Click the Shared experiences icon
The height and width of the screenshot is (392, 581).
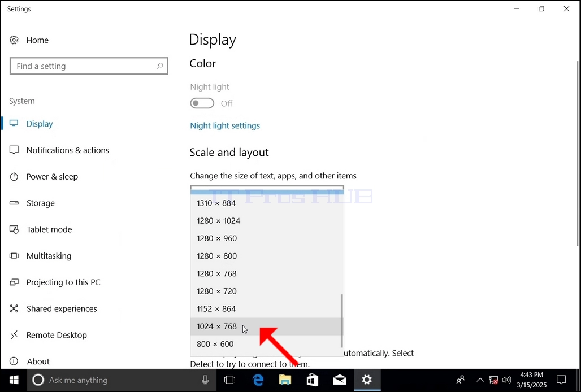(14, 309)
